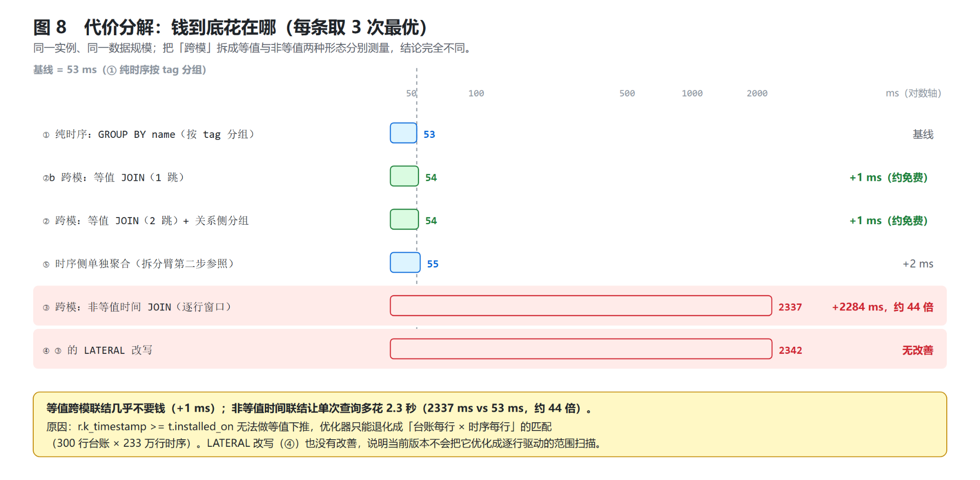Click the green bar of the 1 跳 JOIN row
The image size is (980, 480).
404,176
